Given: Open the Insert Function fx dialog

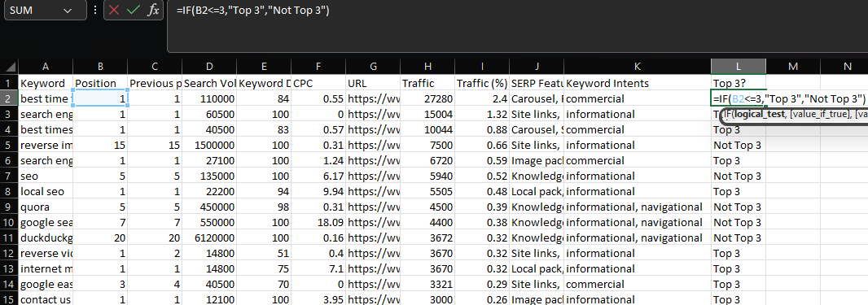Looking at the screenshot, I should (x=152, y=11).
